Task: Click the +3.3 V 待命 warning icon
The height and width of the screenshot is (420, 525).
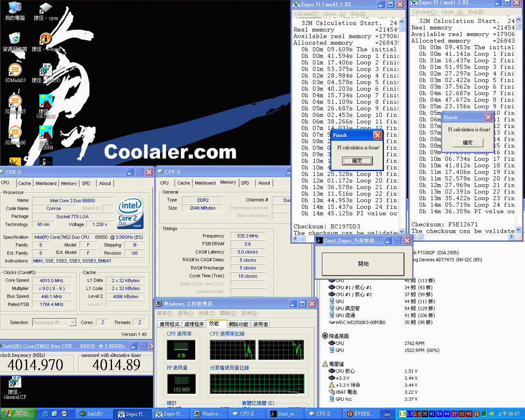Action: tap(332, 385)
